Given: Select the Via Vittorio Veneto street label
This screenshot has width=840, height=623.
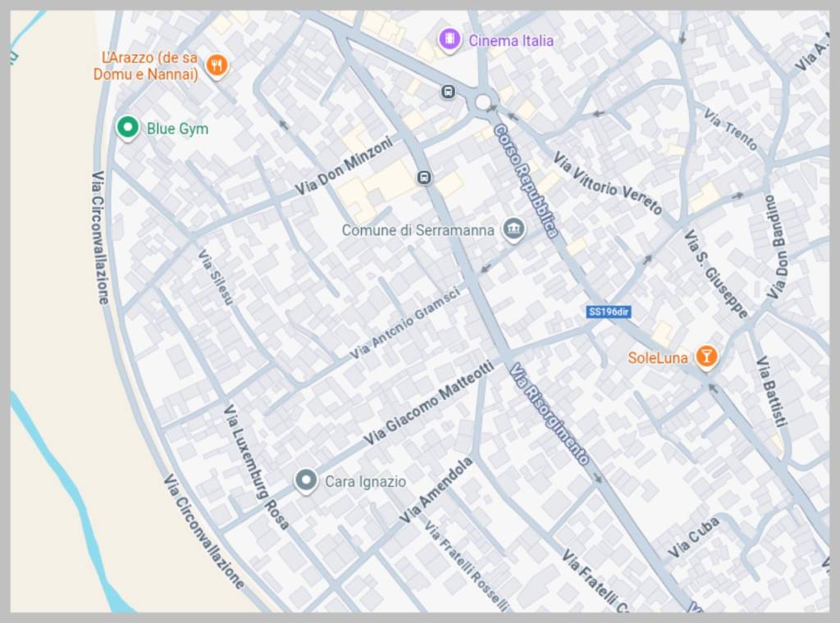Looking at the screenshot, I should [606, 184].
